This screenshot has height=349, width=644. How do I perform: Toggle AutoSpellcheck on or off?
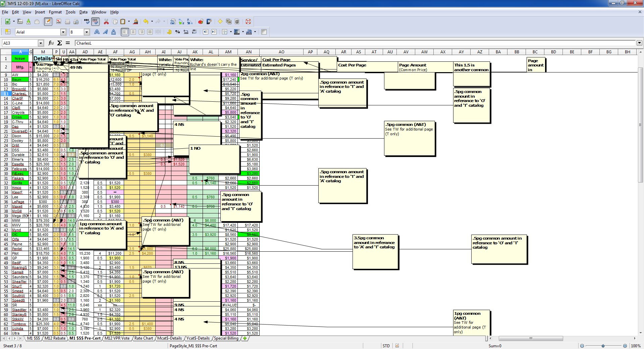pos(95,21)
